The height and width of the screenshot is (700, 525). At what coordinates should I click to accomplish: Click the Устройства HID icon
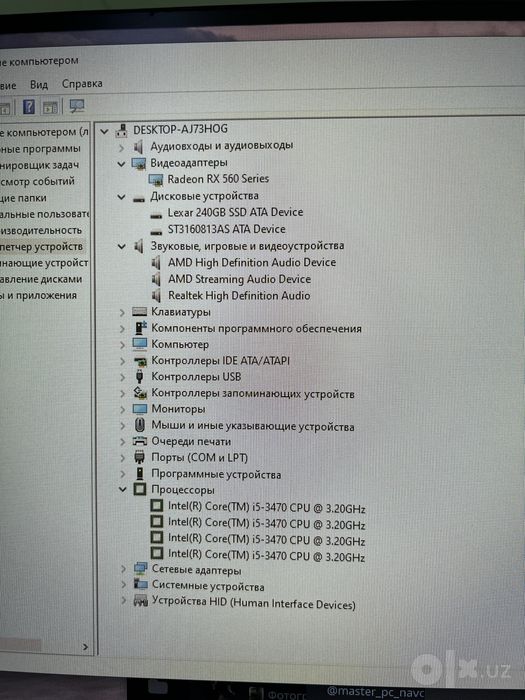coord(141,601)
